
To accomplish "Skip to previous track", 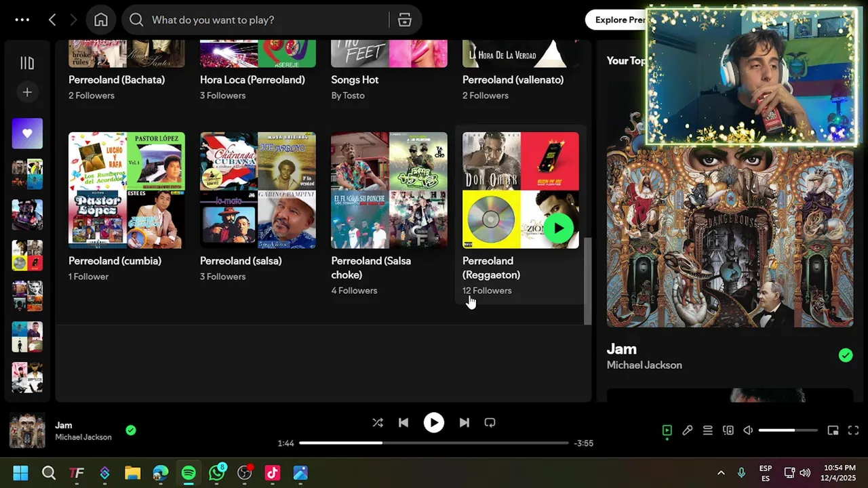I will coord(403,423).
